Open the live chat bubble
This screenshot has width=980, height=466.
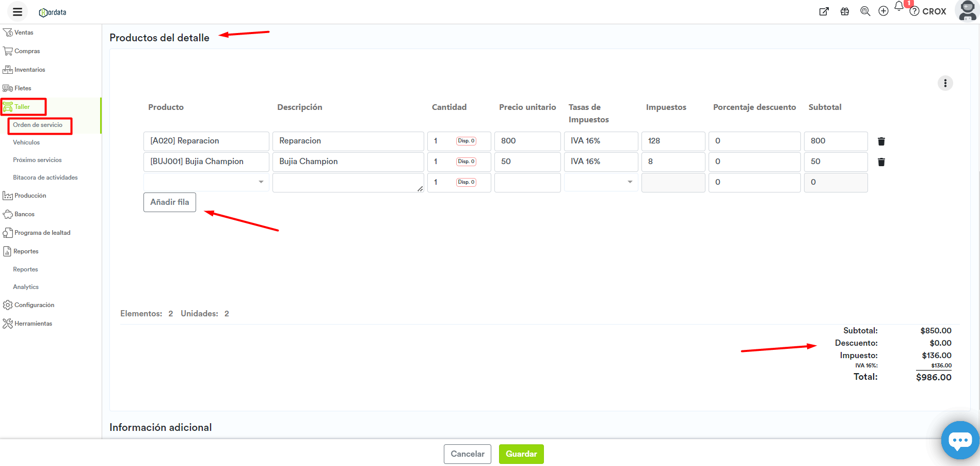click(960, 440)
